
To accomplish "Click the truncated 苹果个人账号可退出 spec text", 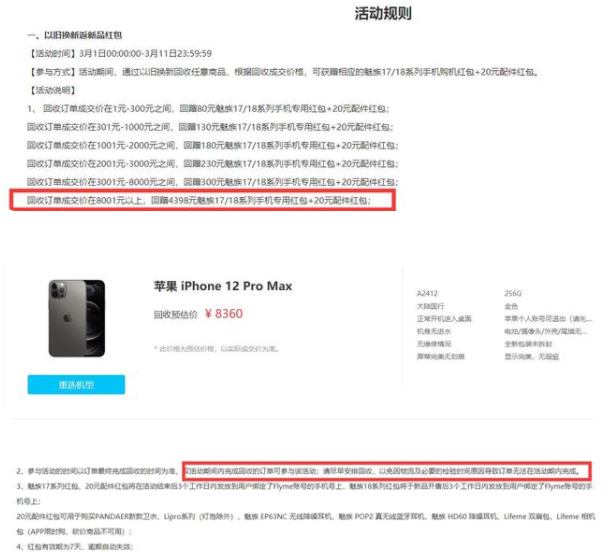I will pyautogui.click(x=548, y=319).
